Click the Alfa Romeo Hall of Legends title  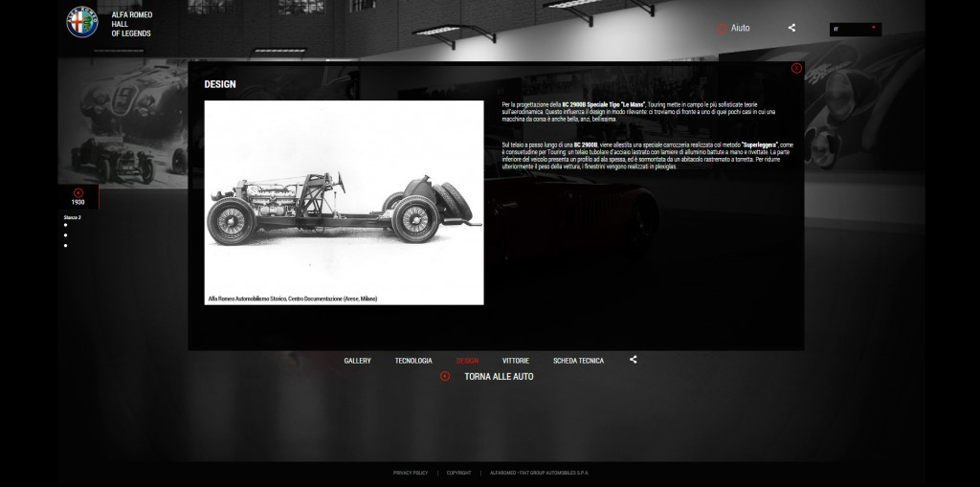(132, 24)
